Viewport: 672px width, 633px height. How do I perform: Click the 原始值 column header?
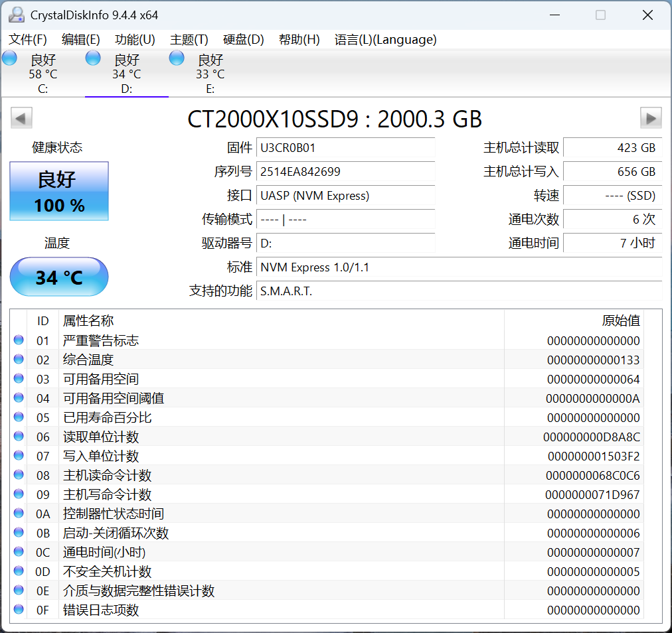[620, 321]
